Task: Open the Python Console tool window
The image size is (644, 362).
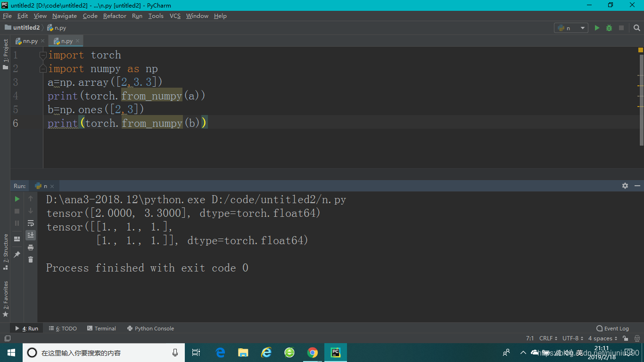Action: (150, 329)
